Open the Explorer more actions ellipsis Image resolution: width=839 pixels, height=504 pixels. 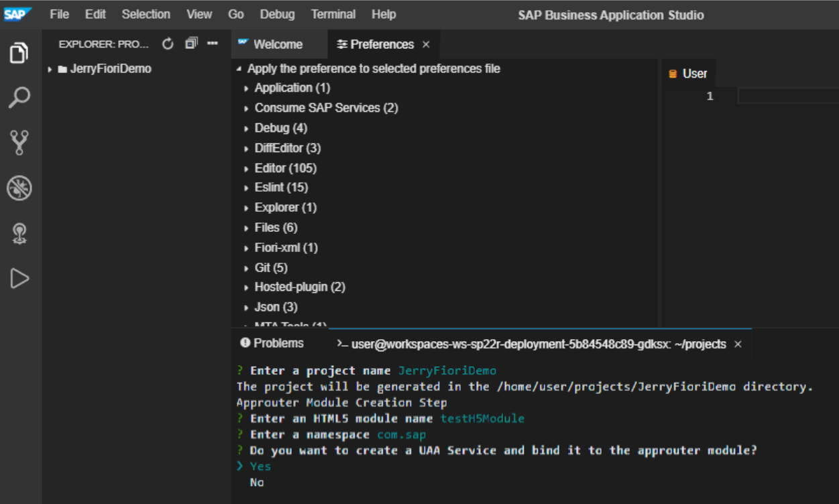point(213,44)
